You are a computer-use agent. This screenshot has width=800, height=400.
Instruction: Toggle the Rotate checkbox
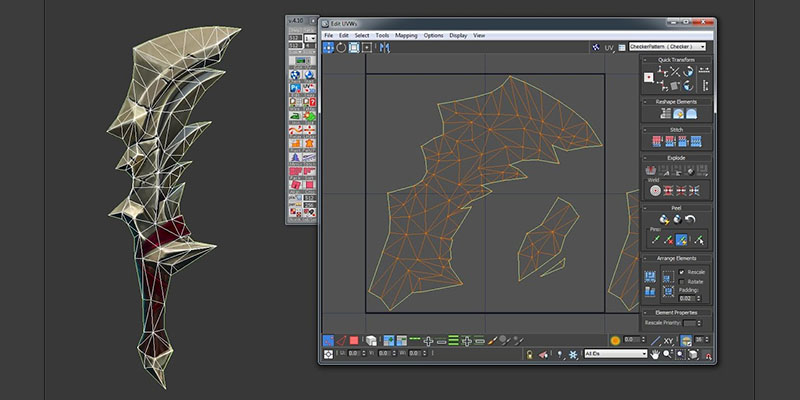point(682,282)
